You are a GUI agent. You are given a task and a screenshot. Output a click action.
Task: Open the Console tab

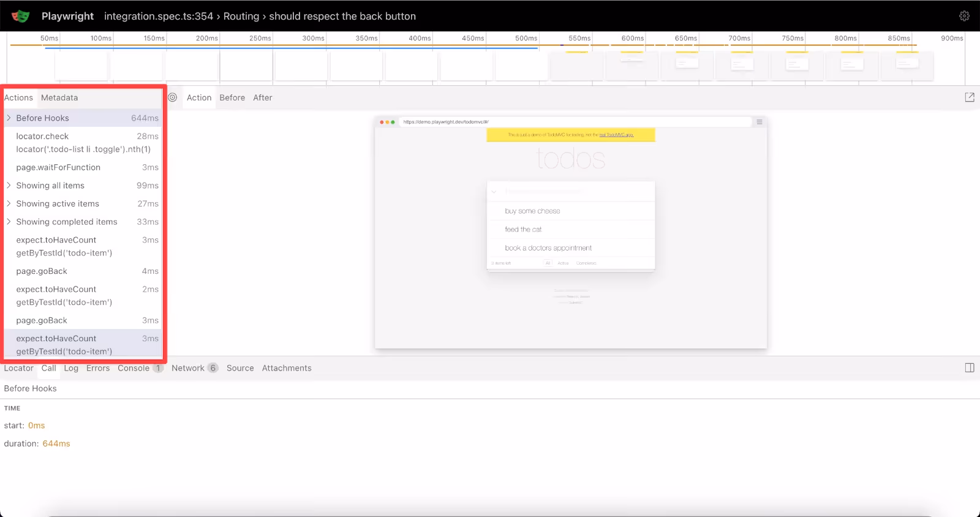click(x=140, y=368)
